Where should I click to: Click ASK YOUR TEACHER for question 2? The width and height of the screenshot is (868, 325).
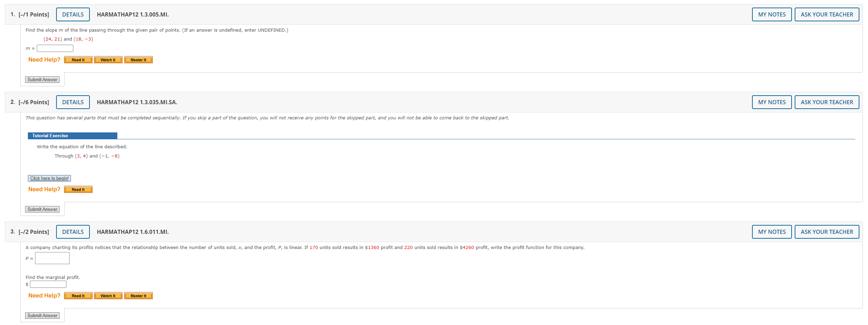[827, 102]
